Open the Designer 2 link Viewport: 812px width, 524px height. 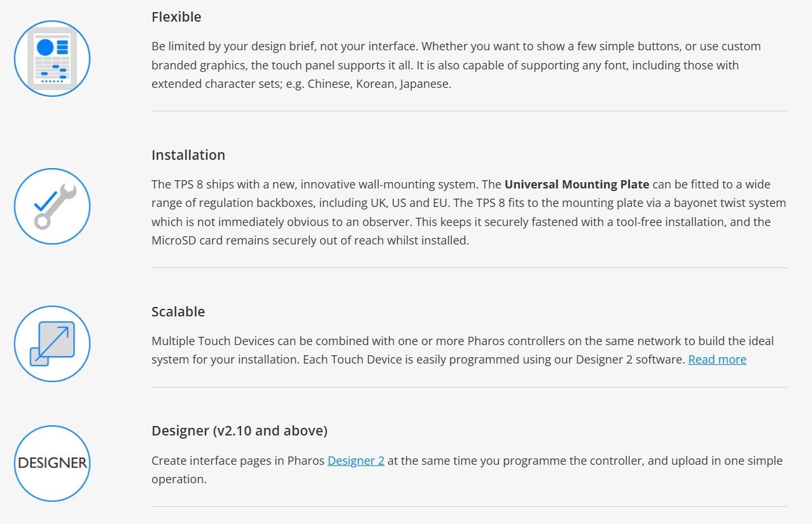[356, 460]
